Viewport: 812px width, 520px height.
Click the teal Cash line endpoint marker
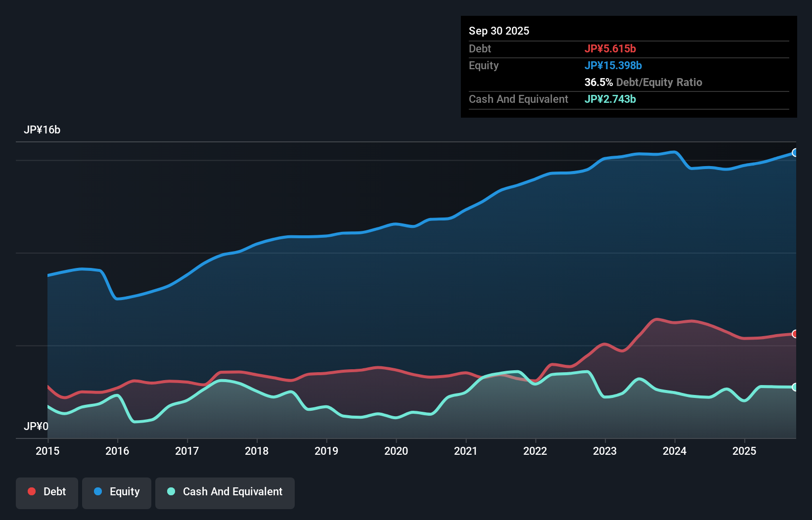795,387
